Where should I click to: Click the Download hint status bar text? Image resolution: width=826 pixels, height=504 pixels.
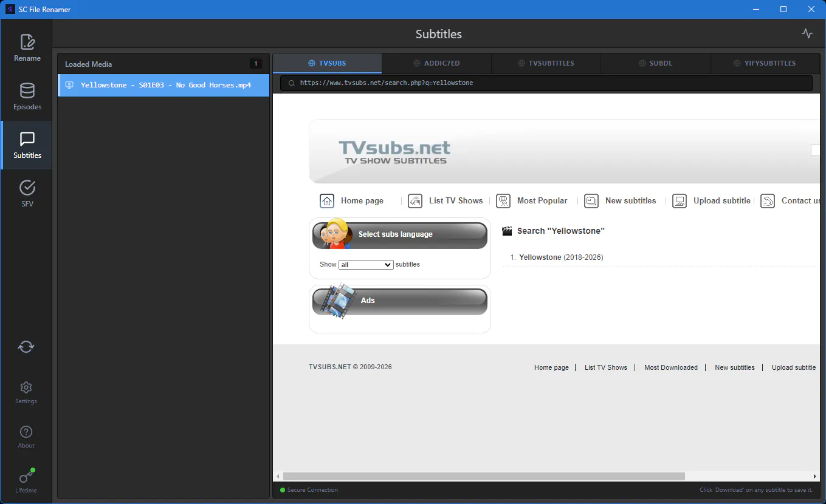[756, 490]
